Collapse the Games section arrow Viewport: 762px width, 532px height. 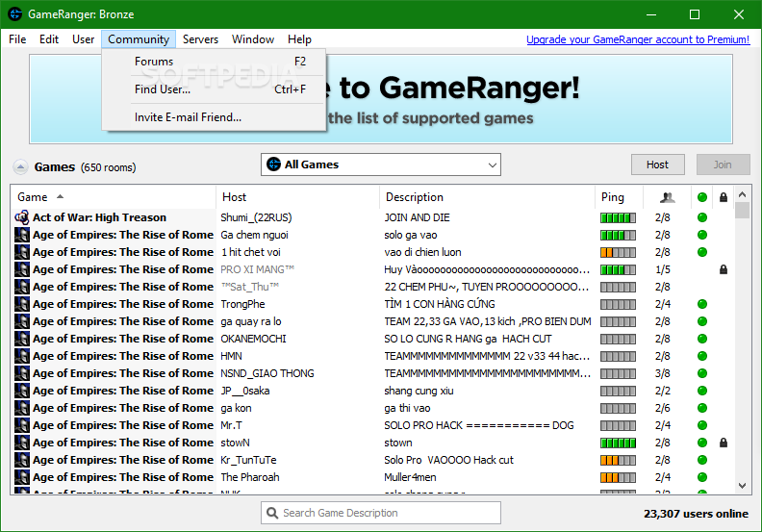20,167
